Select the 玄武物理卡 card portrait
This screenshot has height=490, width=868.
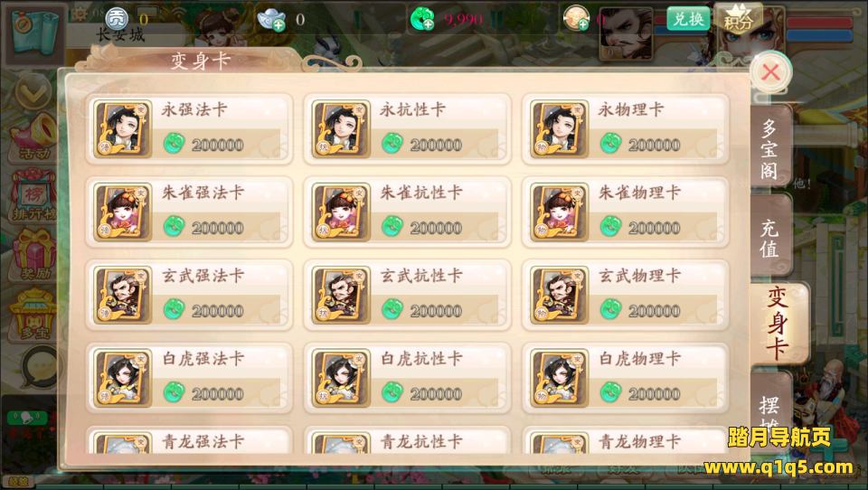(x=559, y=295)
